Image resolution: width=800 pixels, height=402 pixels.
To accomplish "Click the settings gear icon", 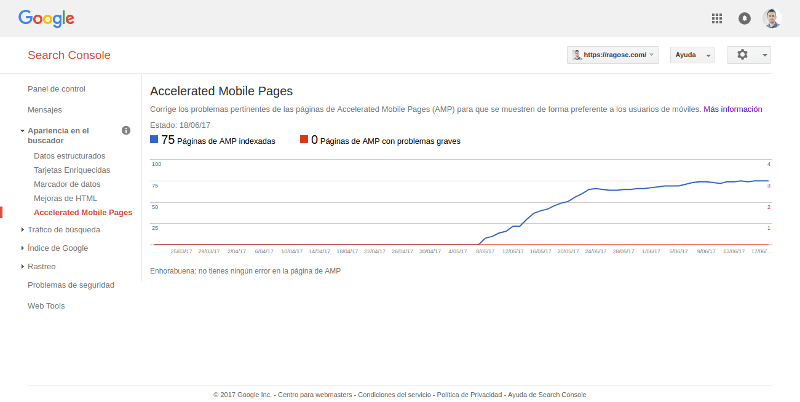I will (x=742, y=55).
